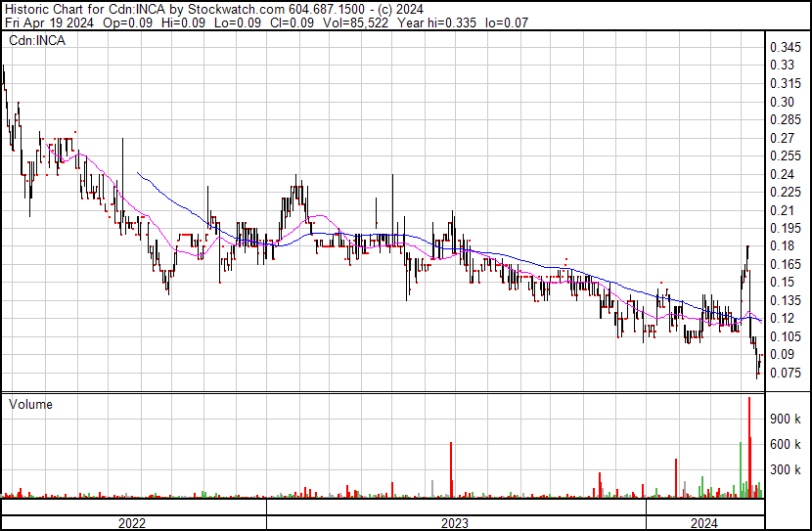Click the Volume panel label
This screenshot has height=531, width=812.
tap(30, 404)
